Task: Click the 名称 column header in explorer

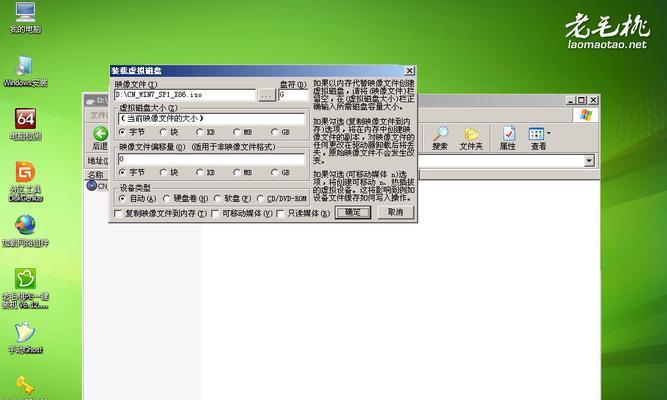Action: (x=96, y=174)
